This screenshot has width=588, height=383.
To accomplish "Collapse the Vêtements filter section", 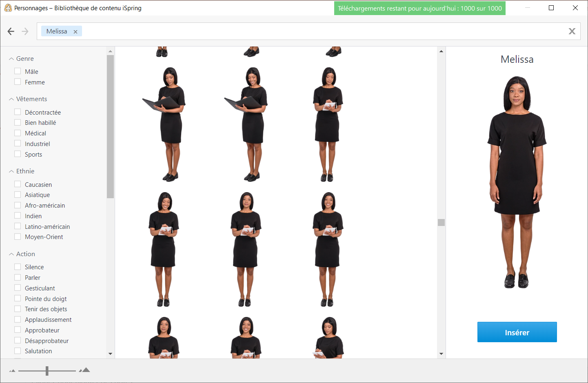I will [x=11, y=99].
